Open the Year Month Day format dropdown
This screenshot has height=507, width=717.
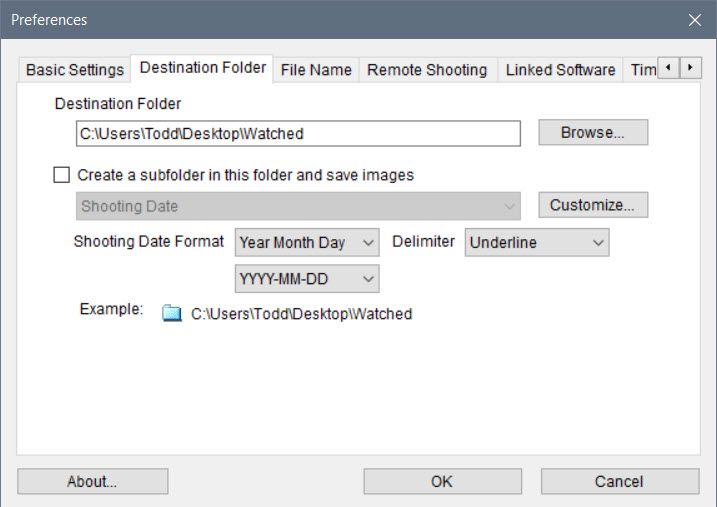point(307,242)
